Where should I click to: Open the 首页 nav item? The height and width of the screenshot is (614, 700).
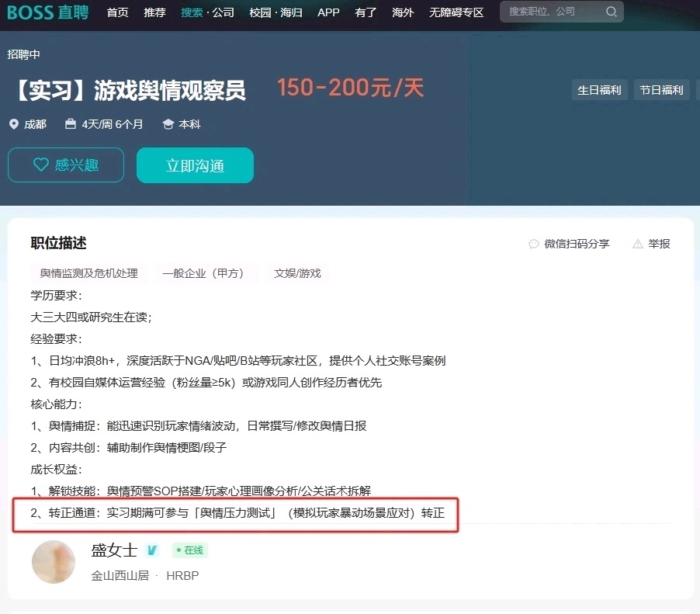(118, 12)
